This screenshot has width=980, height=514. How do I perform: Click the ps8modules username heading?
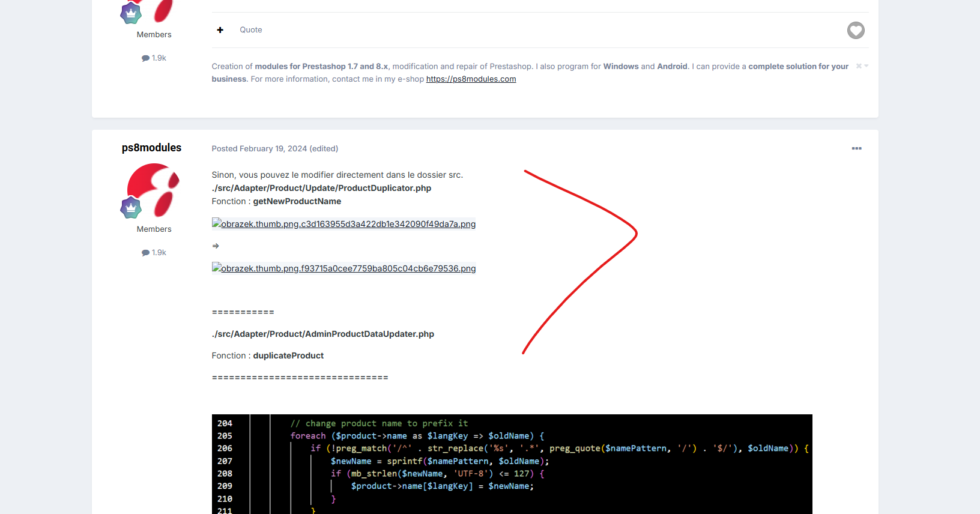point(151,148)
